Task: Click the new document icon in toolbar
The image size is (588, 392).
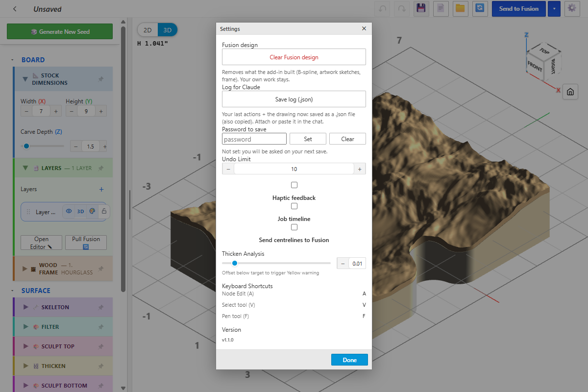Action: [x=441, y=8]
